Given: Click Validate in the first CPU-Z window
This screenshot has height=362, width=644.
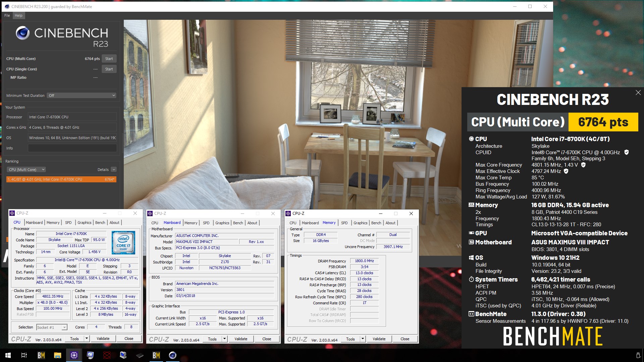Looking at the screenshot, I should coord(103,339).
